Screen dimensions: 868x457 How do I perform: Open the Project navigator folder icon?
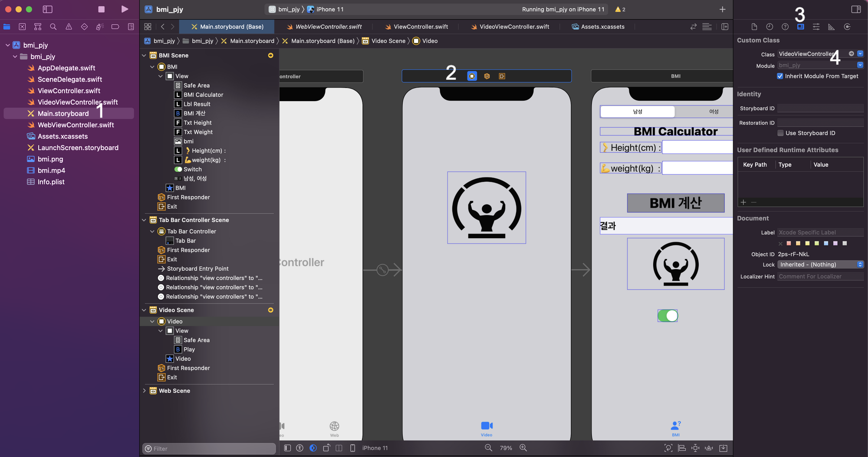tap(7, 27)
